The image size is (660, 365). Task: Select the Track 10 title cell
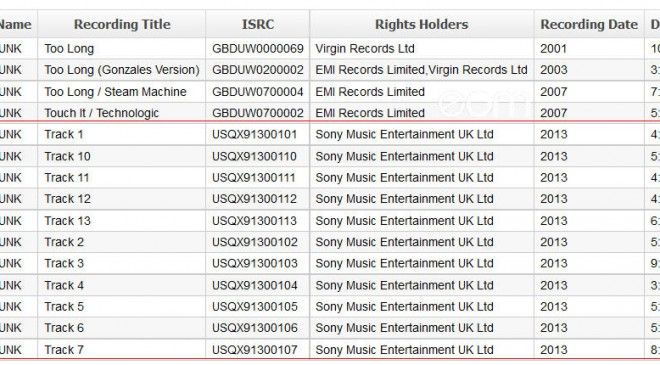point(122,156)
